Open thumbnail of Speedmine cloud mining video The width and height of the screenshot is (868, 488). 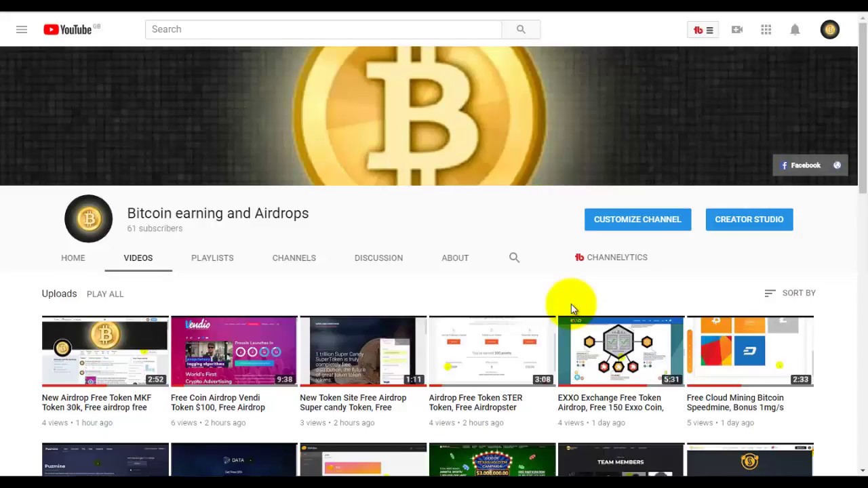pos(750,351)
